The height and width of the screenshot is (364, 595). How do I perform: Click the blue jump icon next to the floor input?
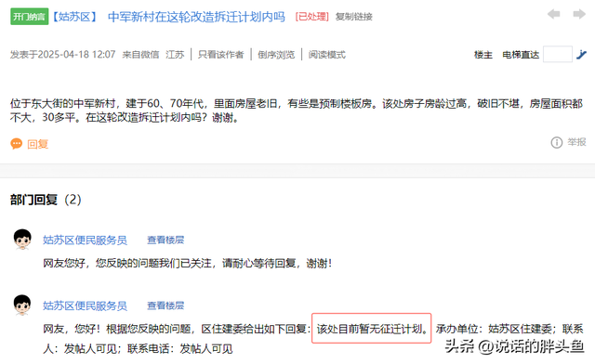click(581, 55)
